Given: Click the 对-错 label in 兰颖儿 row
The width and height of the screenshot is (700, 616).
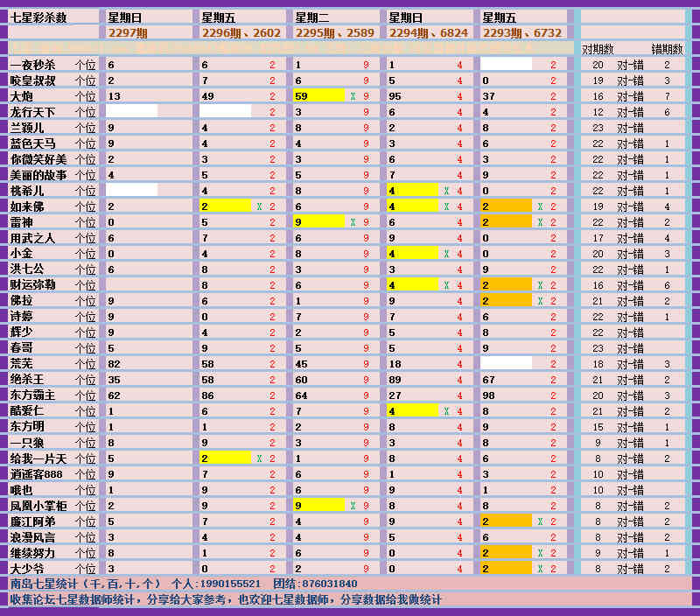Looking at the screenshot, I should pyautogui.click(x=631, y=128).
